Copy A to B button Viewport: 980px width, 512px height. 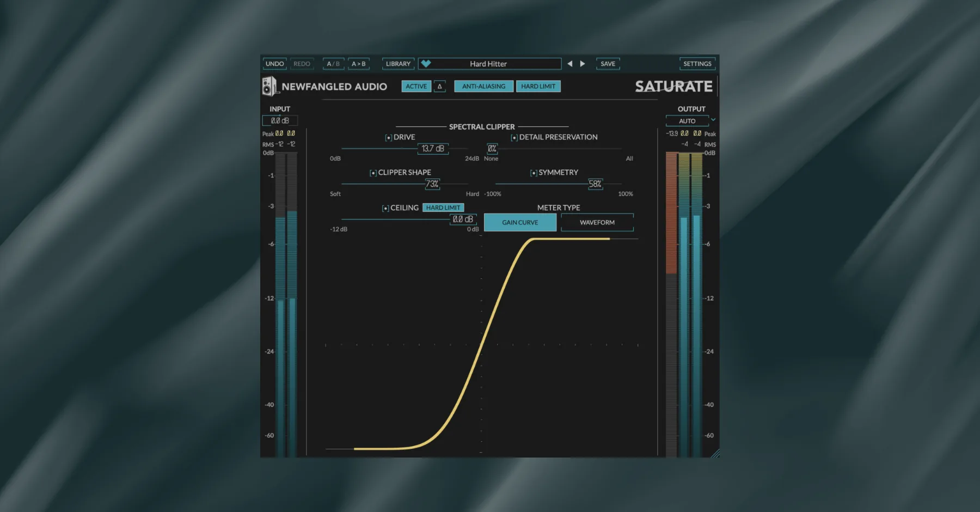[358, 64]
